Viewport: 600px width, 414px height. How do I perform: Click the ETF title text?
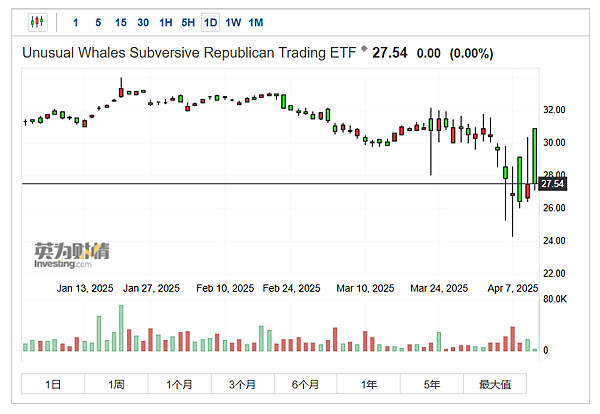[x=189, y=53]
